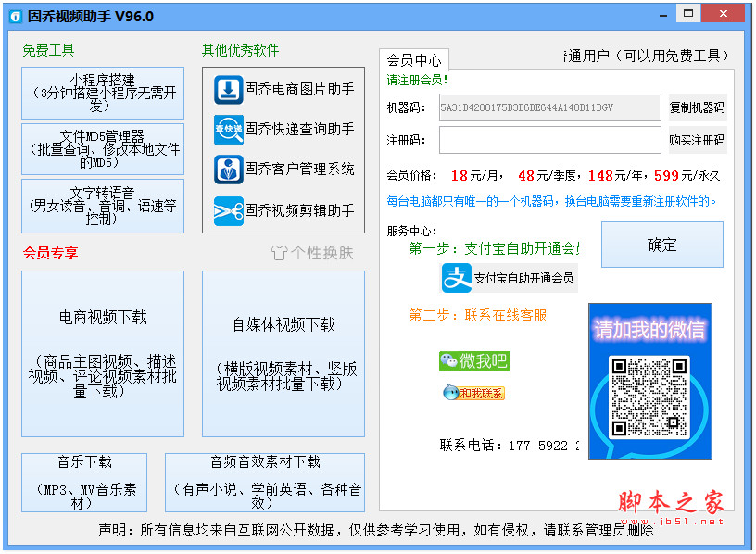Minimize the 固乔视频助手 window
This screenshot has width=756, height=554.
pos(663,16)
